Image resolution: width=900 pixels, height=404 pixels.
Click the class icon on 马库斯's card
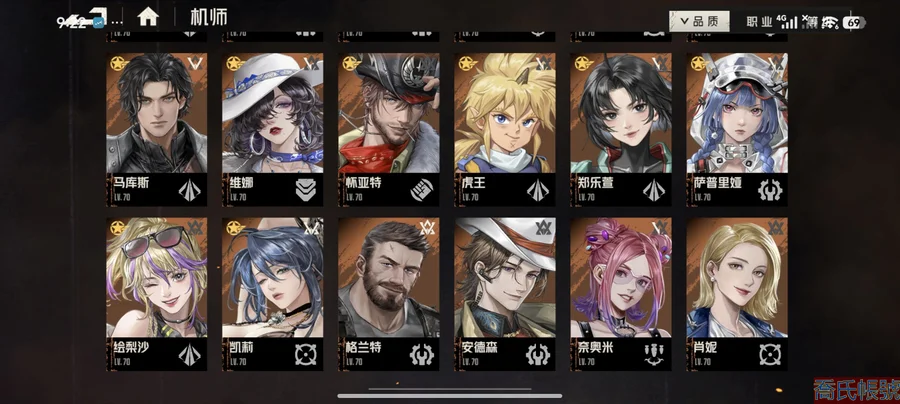pos(189,190)
